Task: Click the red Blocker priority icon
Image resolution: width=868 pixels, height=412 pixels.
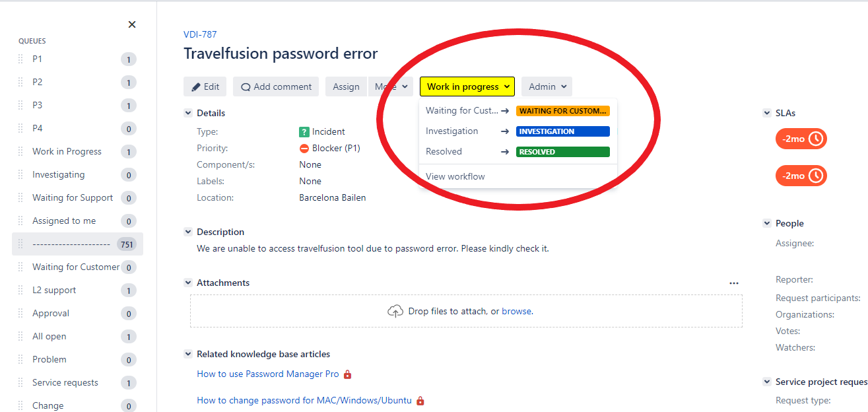Action: 304,149
